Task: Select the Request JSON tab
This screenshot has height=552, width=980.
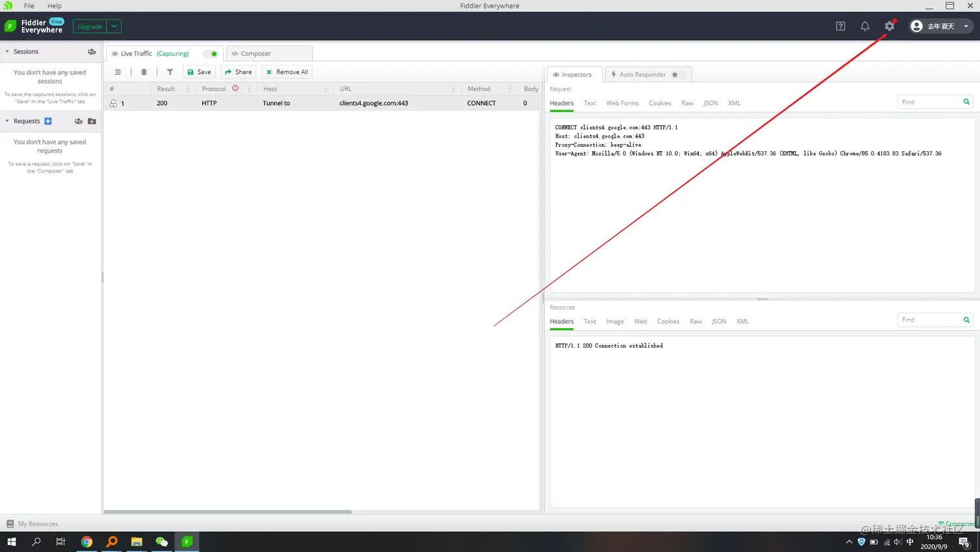Action: click(710, 103)
